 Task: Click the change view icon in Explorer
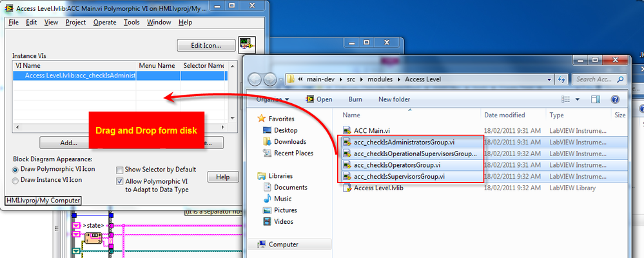pos(566,99)
